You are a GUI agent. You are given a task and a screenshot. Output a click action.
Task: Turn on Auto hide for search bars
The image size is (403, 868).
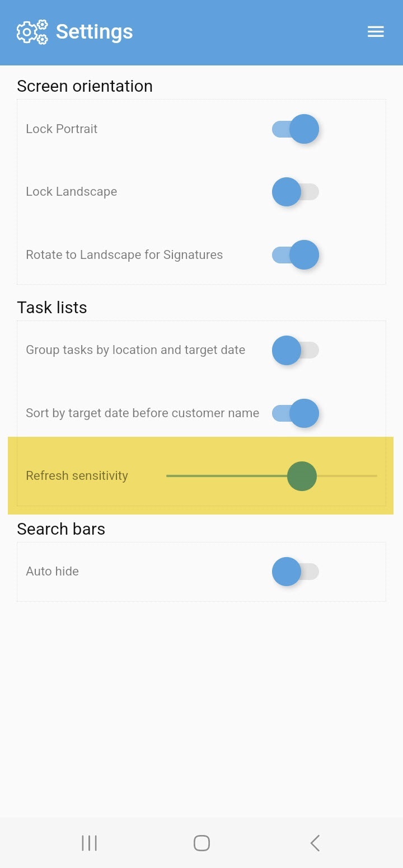pyautogui.click(x=296, y=572)
